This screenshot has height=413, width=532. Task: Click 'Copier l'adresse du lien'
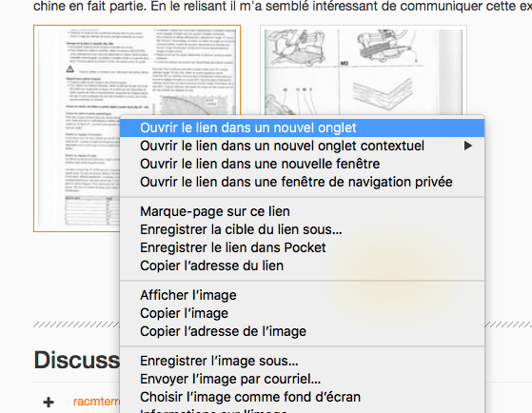click(x=303, y=265)
